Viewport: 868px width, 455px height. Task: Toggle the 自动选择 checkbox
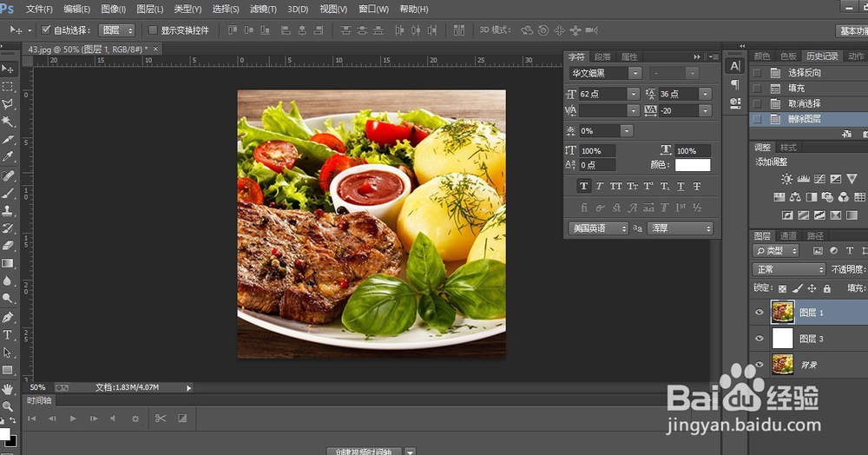tap(46, 30)
